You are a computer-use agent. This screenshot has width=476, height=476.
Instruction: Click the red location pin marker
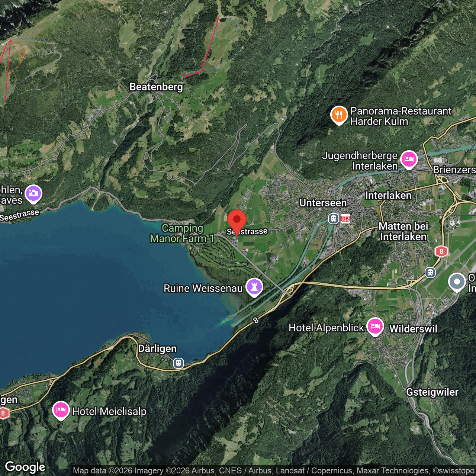click(237, 222)
